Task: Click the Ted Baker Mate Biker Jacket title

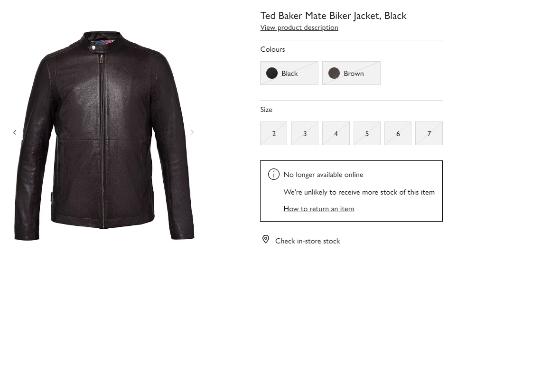Action: [333, 16]
